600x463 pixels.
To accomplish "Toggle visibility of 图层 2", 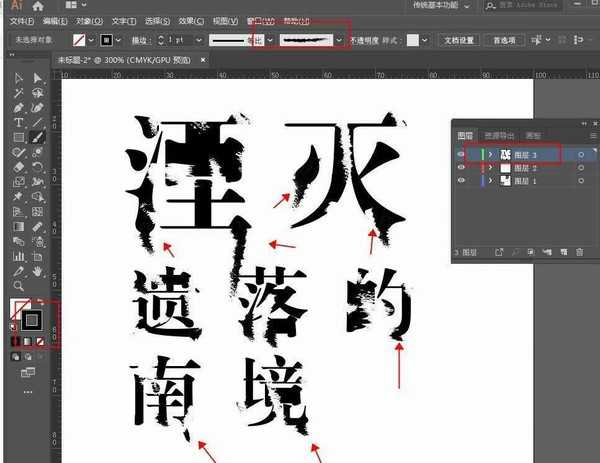I will pyautogui.click(x=461, y=168).
